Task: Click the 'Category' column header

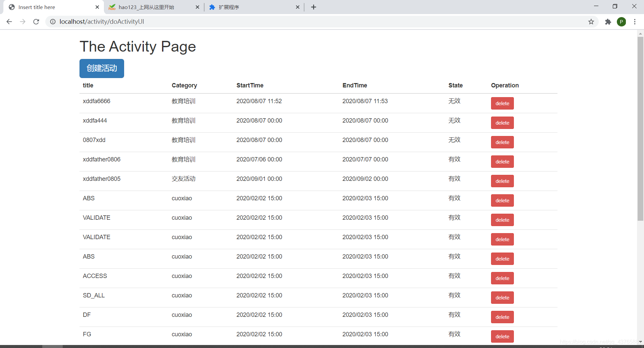Action: point(184,85)
